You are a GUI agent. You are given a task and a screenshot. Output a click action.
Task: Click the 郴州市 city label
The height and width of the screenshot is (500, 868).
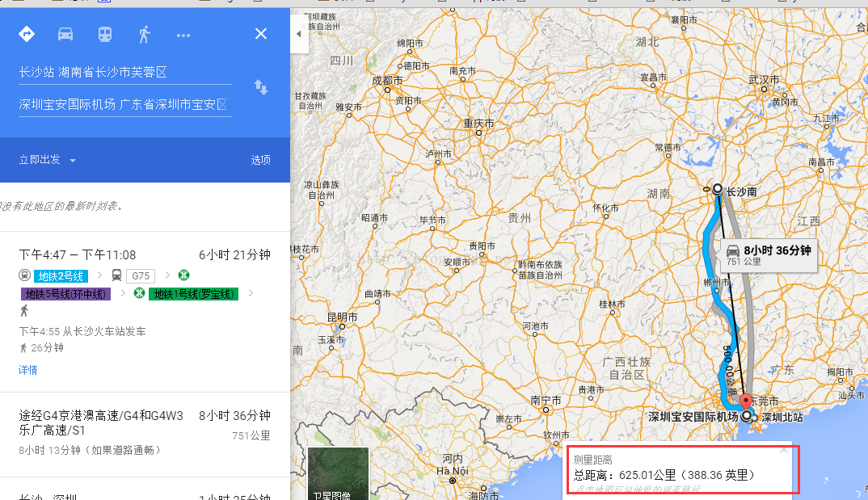pos(716,282)
